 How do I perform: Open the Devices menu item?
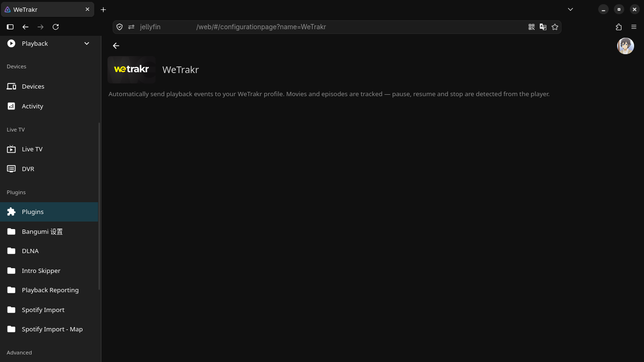(49, 86)
